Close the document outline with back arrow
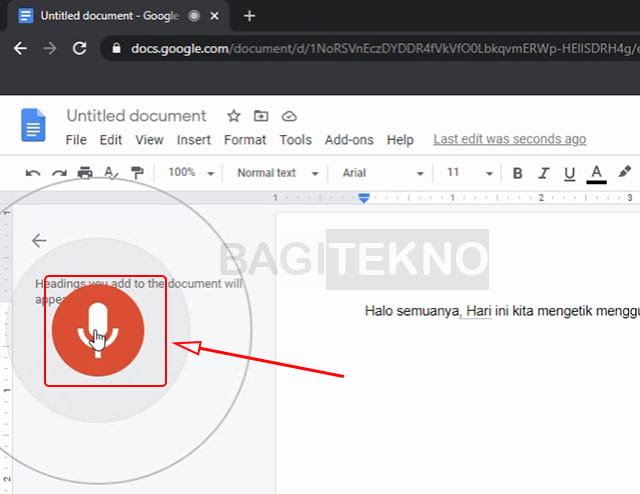This screenshot has height=494, width=640. pos(39,240)
